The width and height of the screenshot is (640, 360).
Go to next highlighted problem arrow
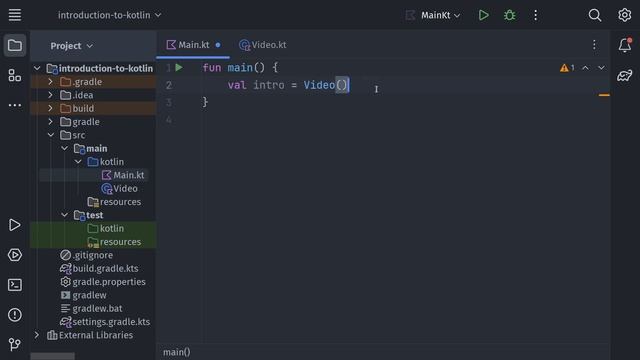point(601,68)
